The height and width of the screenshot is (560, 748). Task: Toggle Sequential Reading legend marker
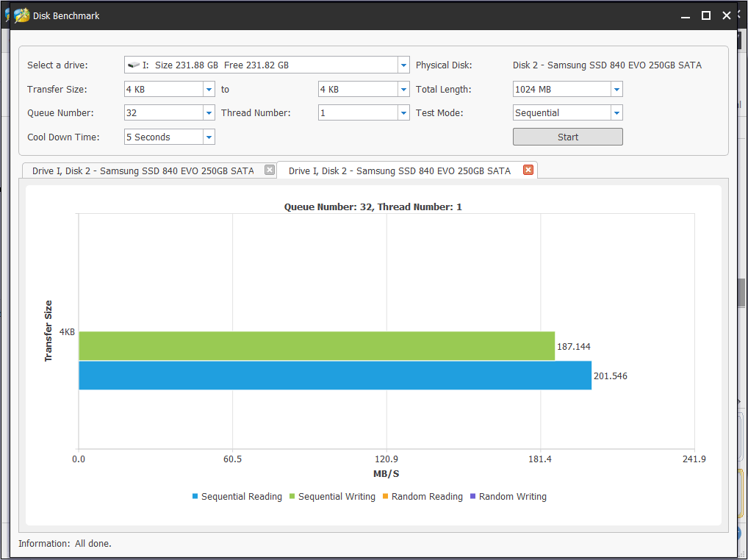coord(195,497)
